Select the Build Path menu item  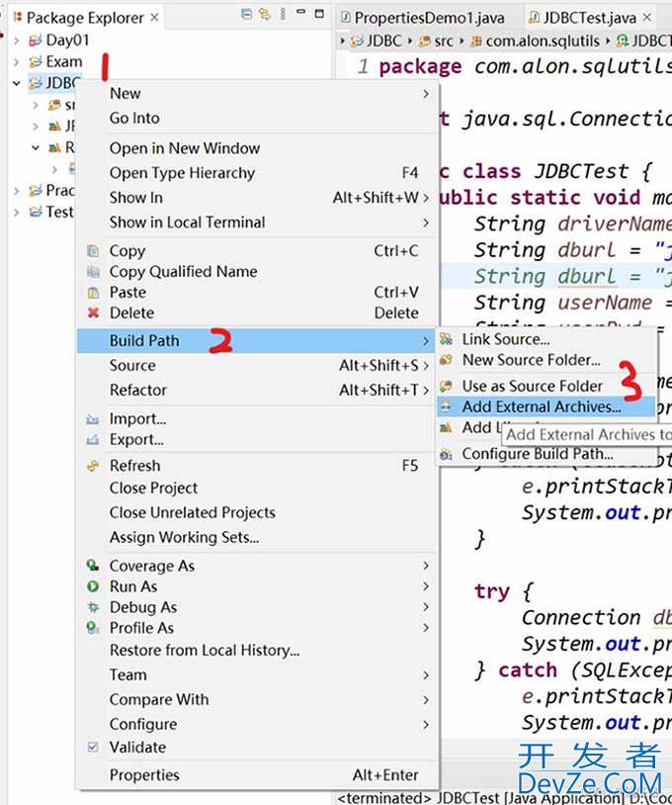pyautogui.click(x=256, y=341)
